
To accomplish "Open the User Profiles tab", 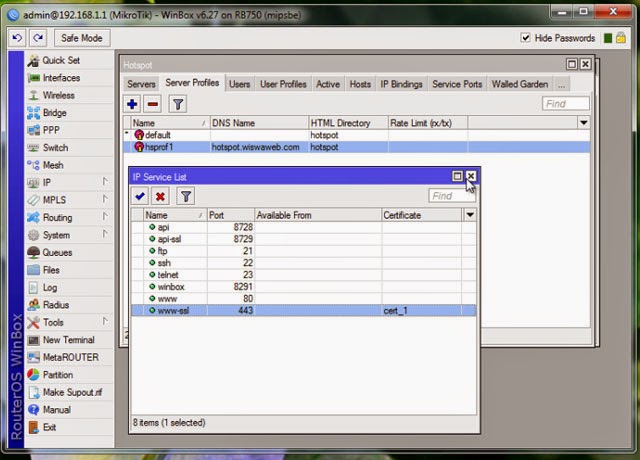I will 283,84.
